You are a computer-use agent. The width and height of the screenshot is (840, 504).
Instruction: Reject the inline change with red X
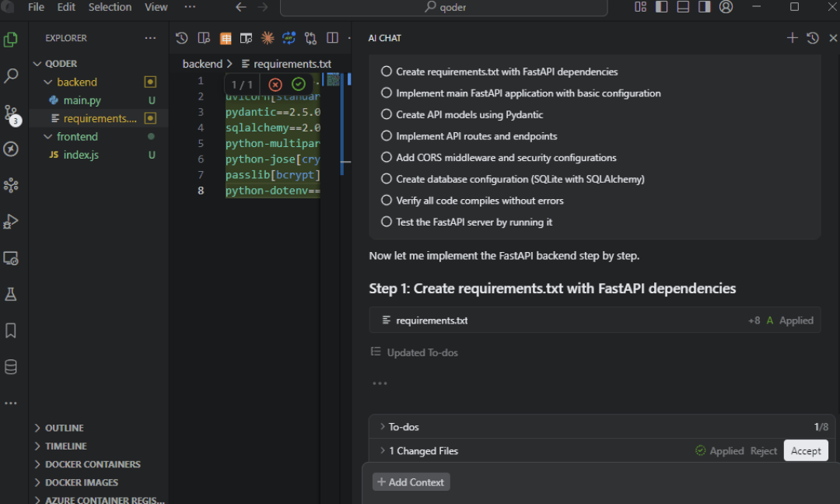(275, 85)
